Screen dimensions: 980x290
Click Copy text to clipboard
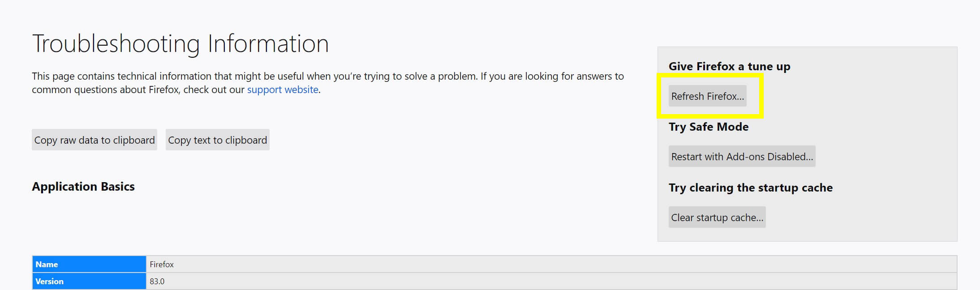pos(217,140)
